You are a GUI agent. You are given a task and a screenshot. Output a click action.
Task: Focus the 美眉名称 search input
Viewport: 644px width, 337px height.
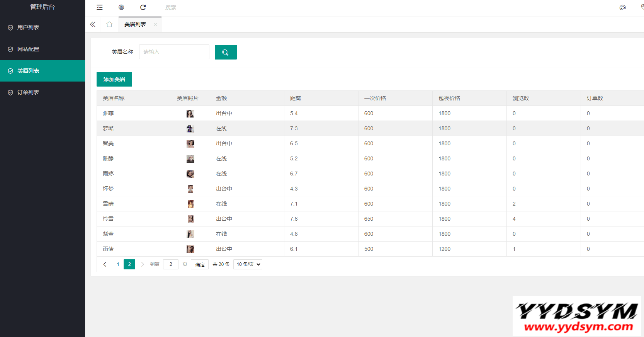[x=174, y=52]
